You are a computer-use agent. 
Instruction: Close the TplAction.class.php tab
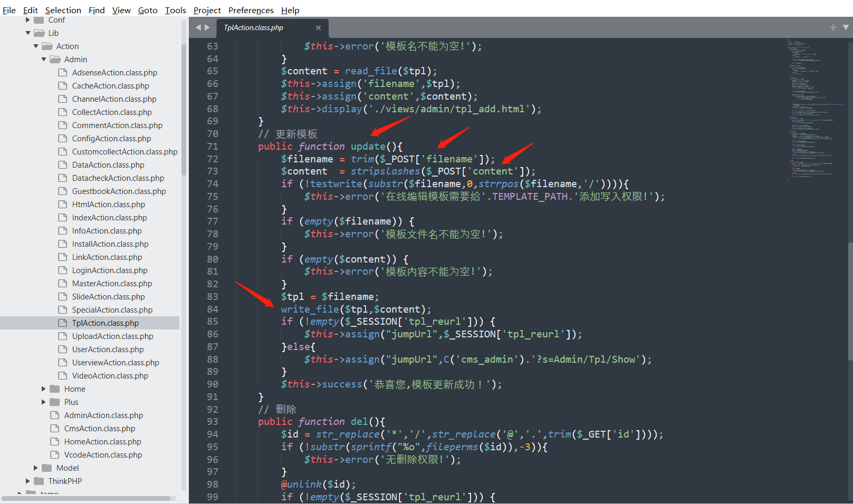pos(318,28)
